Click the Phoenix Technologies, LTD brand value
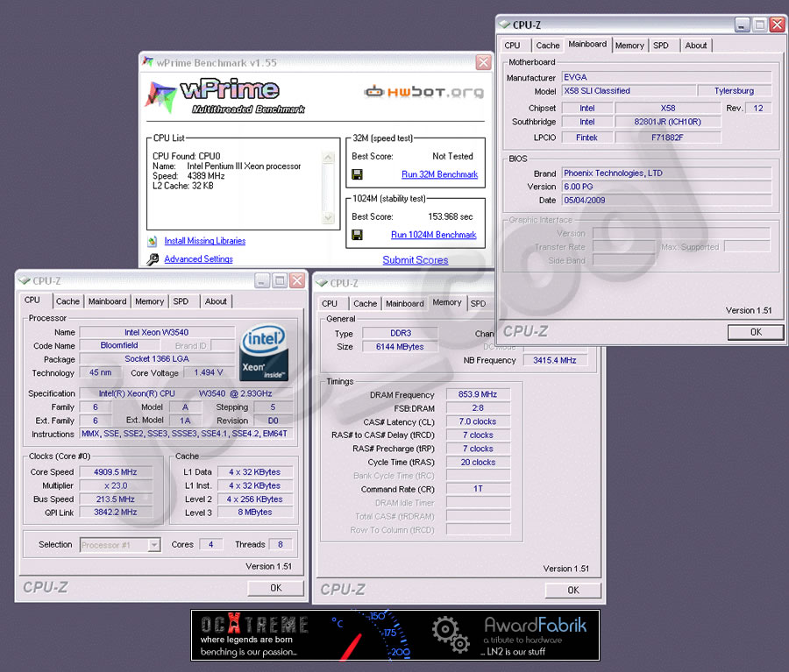Screen dimensions: 789x672 (666, 173)
